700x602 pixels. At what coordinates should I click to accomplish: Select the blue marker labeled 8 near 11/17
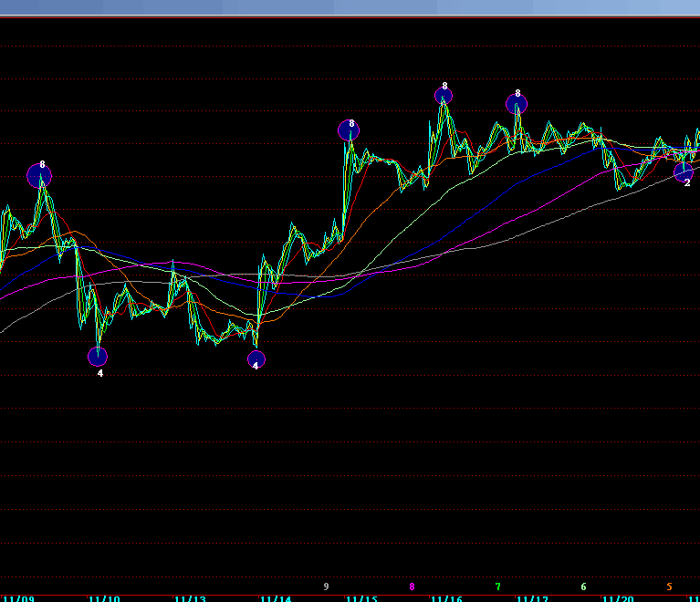click(517, 104)
